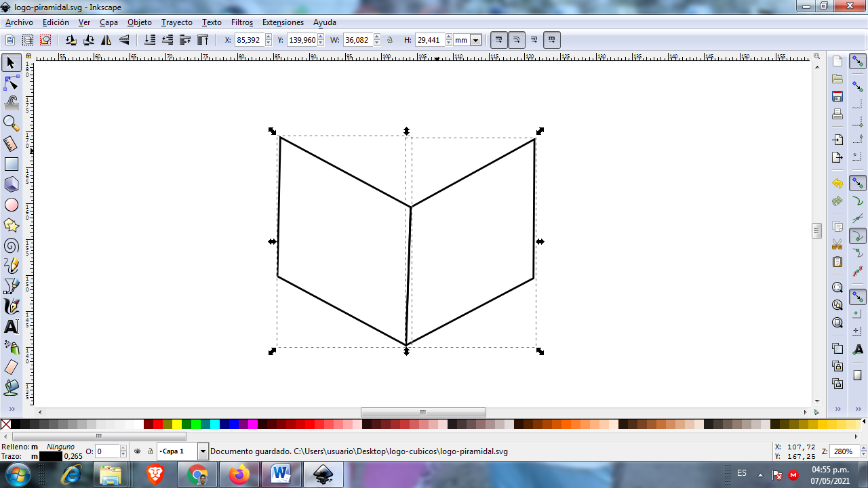The image size is (868, 488).
Task: Select the Text tool
Action: pos(11,327)
